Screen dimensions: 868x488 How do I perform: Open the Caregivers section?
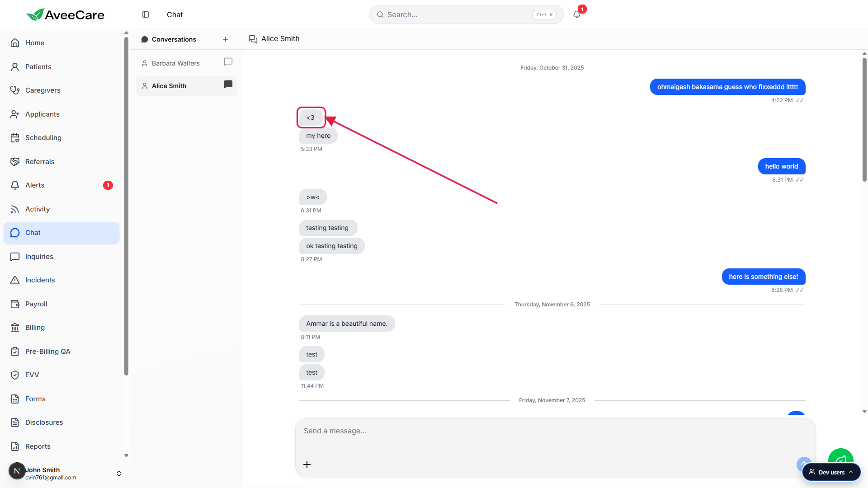point(61,90)
